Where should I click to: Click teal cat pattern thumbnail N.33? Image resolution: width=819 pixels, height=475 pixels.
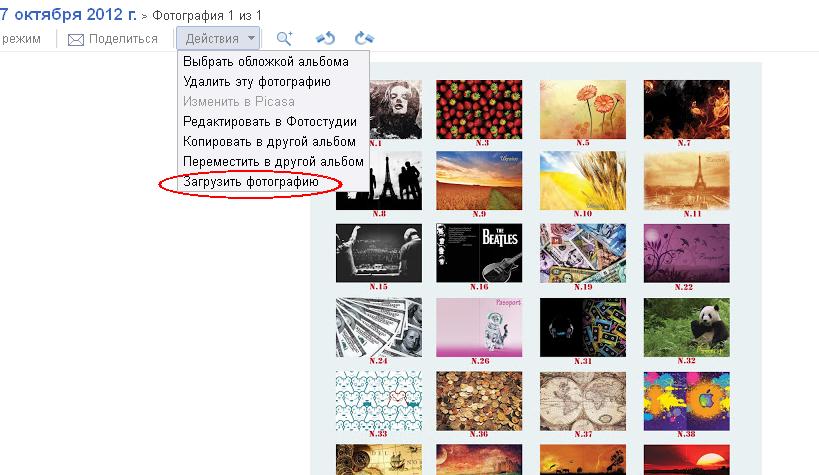[x=379, y=401]
